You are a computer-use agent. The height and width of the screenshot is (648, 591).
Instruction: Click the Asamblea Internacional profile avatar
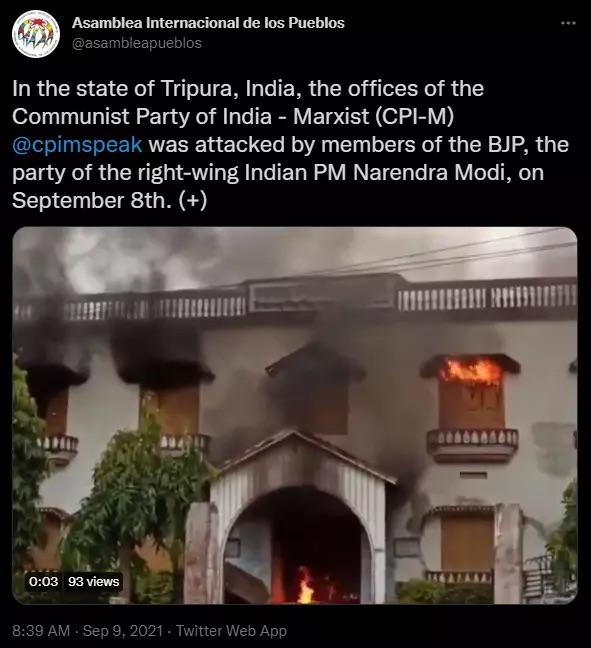36,34
